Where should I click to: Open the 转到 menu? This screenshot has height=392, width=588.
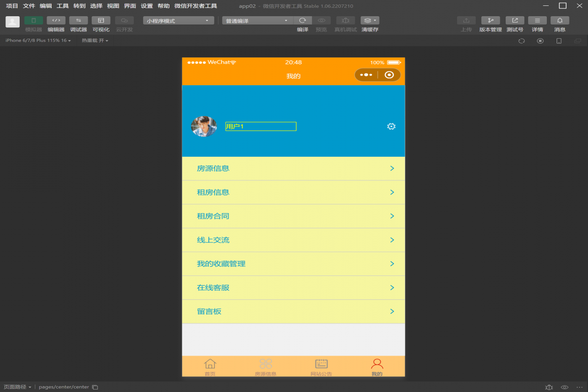(79, 6)
